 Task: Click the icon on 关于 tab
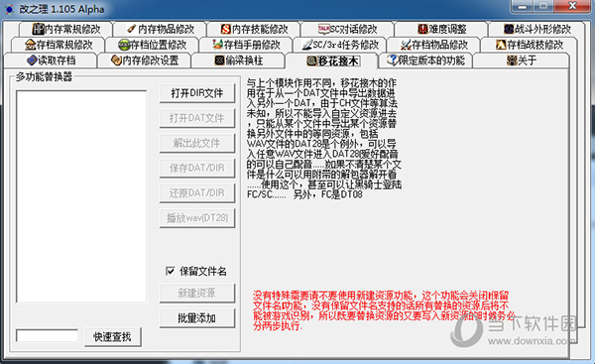click(512, 61)
